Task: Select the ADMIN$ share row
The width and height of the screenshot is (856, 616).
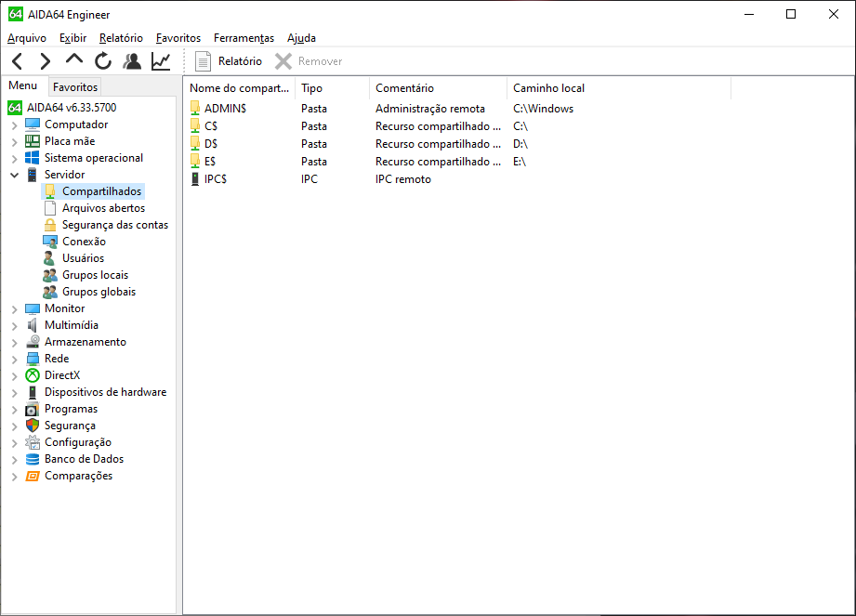Action: pyautogui.click(x=225, y=109)
